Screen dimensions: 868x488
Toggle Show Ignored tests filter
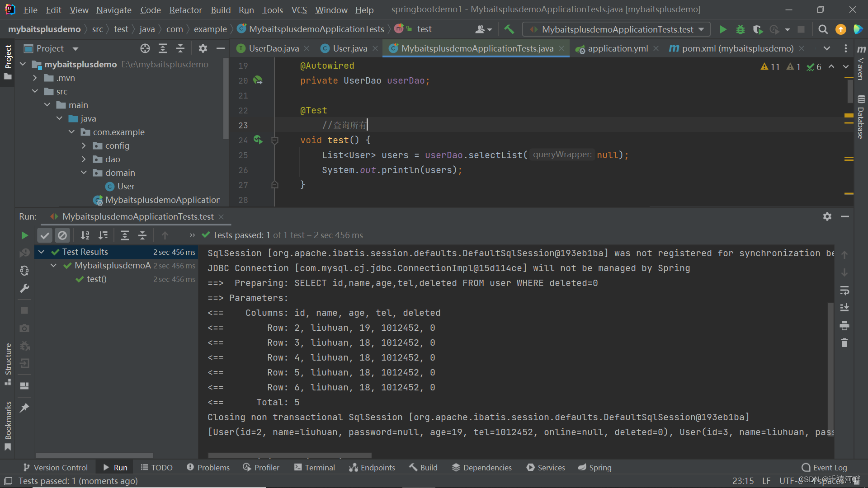(x=62, y=235)
